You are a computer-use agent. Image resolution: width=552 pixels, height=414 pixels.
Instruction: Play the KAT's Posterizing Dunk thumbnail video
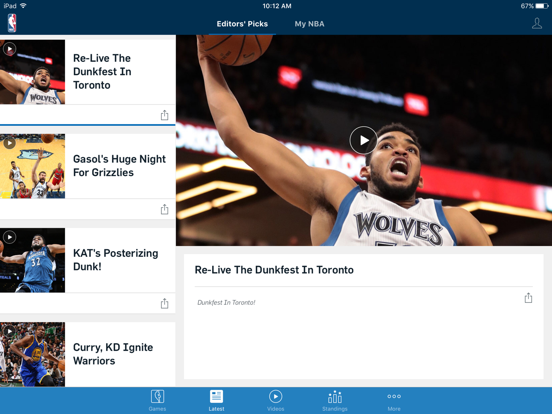pyautogui.click(x=10, y=237)
